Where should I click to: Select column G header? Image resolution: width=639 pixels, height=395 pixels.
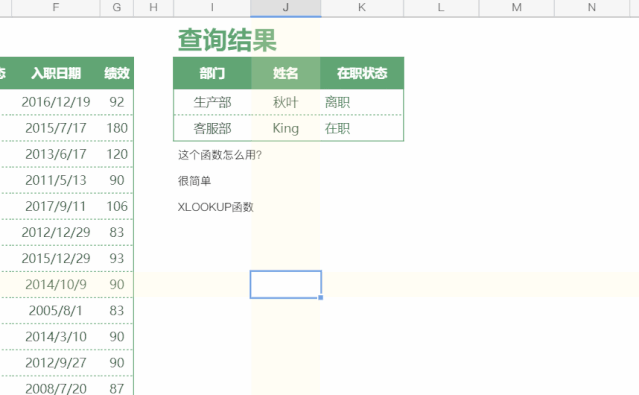(x=117, y=8)
